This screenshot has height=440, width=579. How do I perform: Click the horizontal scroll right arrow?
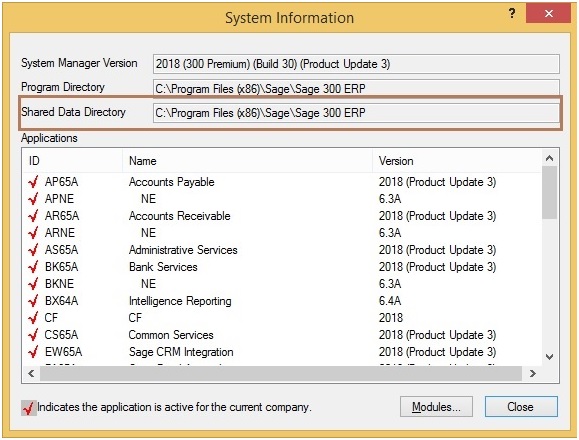tap(532, 374)
